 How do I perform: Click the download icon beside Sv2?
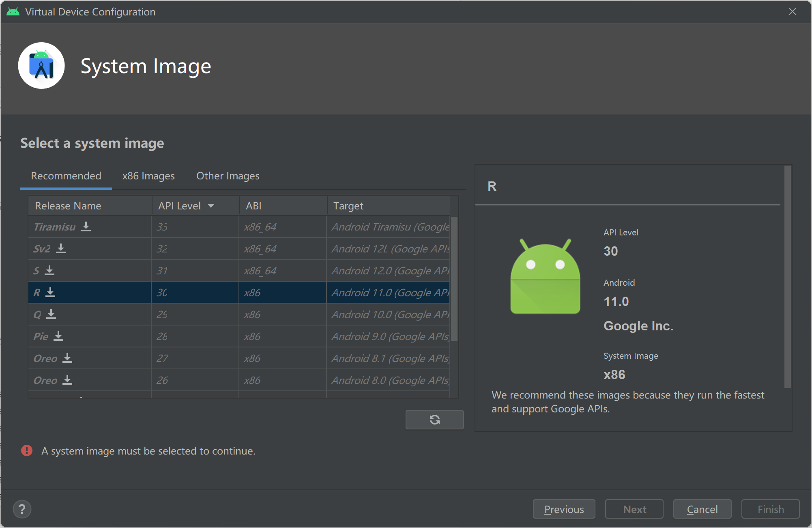tap(61, 248)
